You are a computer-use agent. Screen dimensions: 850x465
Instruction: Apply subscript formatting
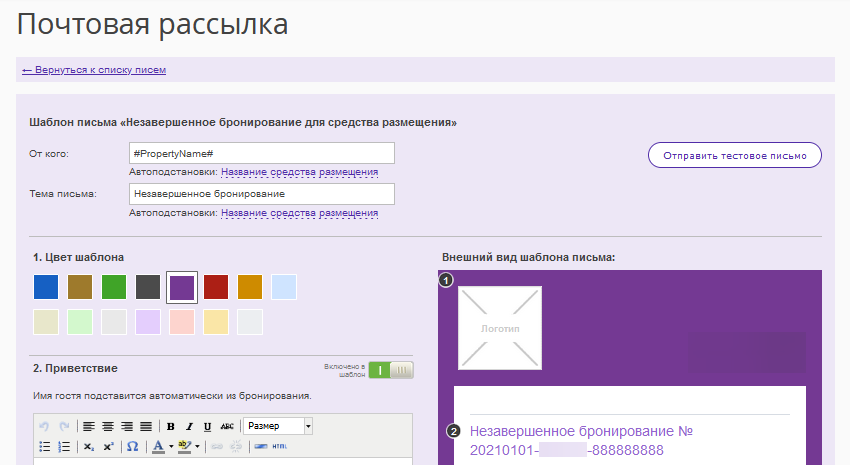(89, 447)
